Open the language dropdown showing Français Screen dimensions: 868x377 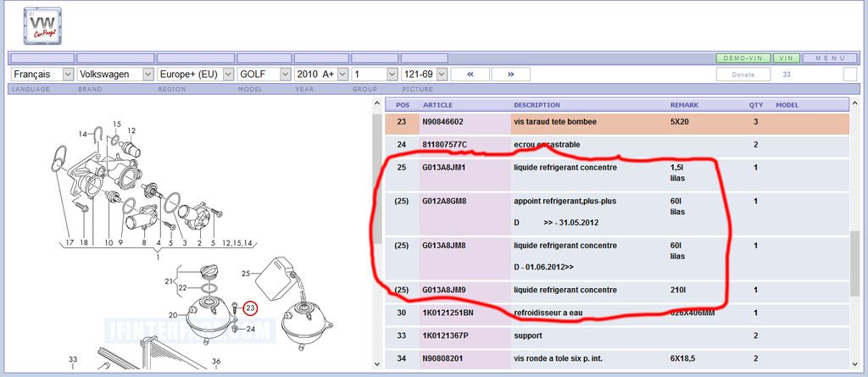[x=42, y=75]
